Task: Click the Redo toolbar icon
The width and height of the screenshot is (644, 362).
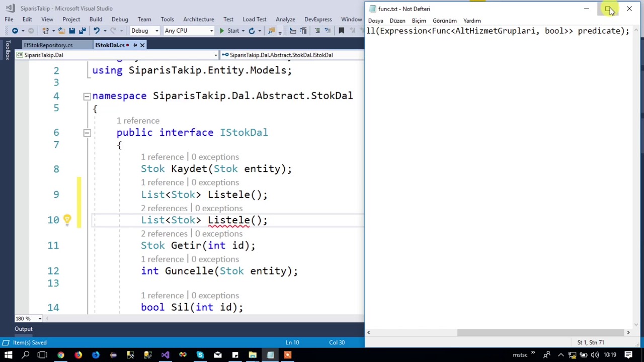Action: click(x=113, y=31)
